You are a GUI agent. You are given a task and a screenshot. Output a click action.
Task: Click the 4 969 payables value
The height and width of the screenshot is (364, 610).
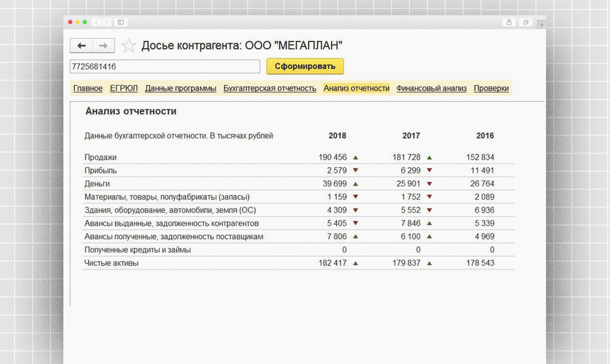pyautogui.click(x=484, y=237)
